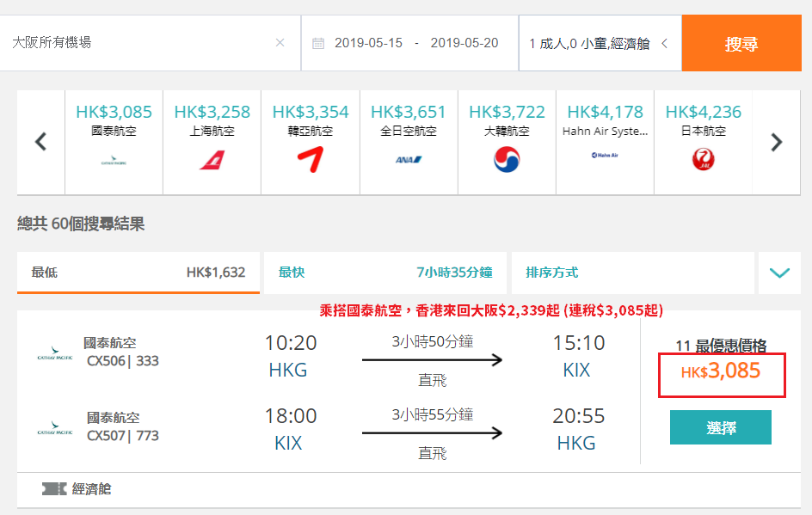Show previous airlines with the left arrow
The width and height of the screenshot is (812, 515).
tap(41, 142)
